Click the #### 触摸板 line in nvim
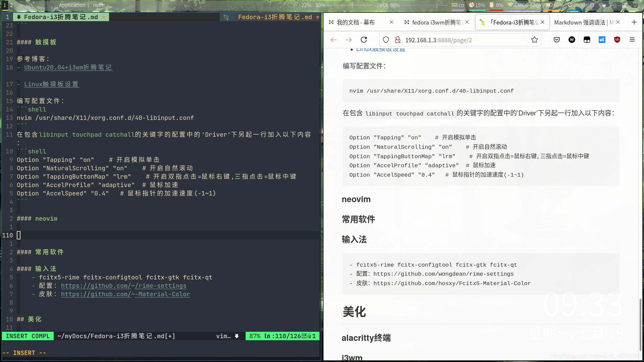Screen dimensions: 644x362 point(37,42)
